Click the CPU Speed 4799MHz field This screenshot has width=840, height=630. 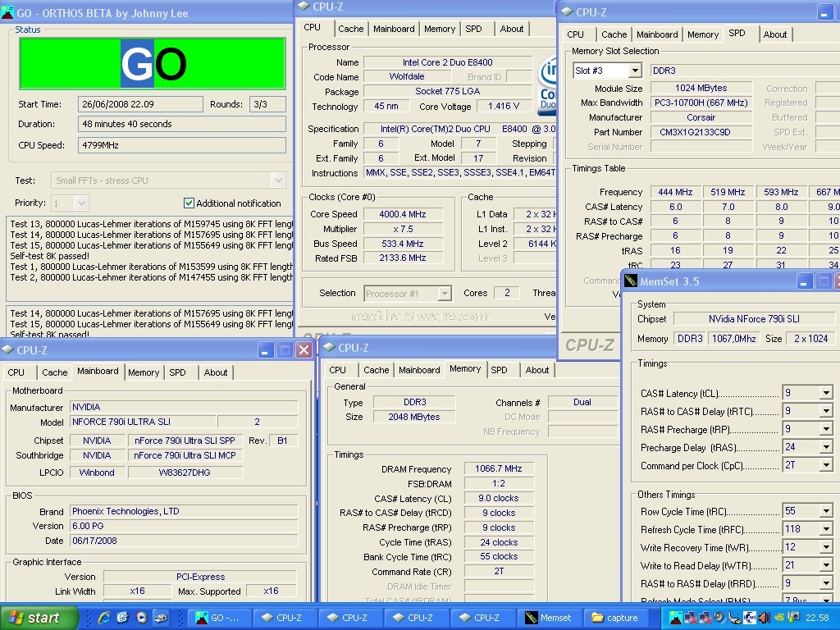click(181, 145)
